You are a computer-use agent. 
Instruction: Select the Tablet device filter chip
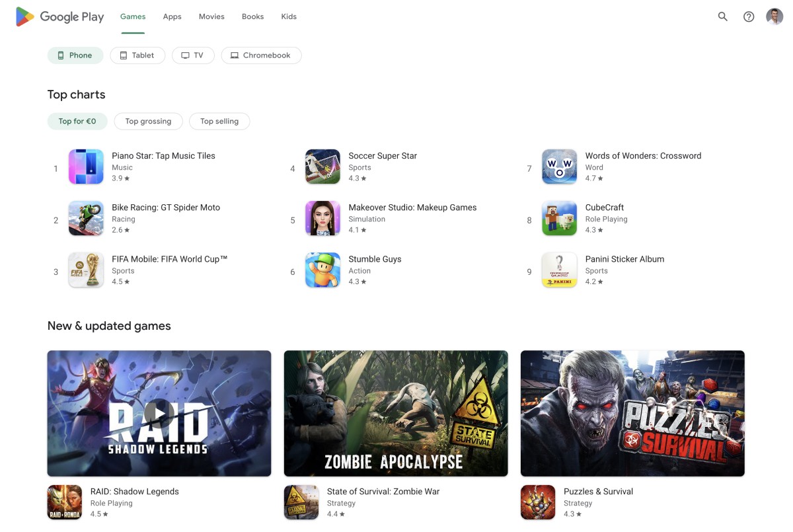tap(137, 56)
